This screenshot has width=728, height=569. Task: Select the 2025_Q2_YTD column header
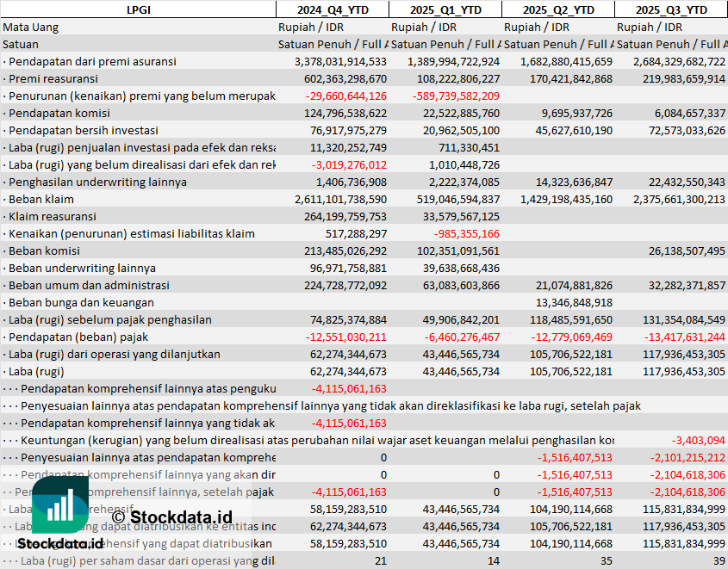click(557, 9)
